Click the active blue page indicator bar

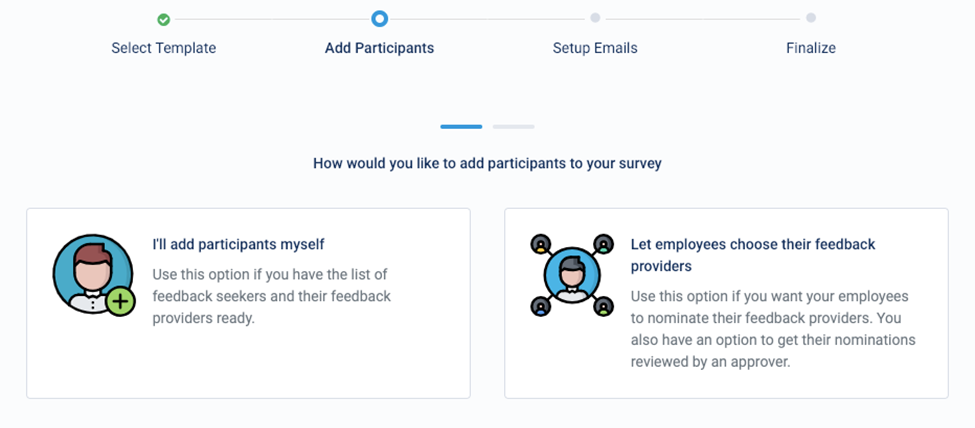[461, 127]
